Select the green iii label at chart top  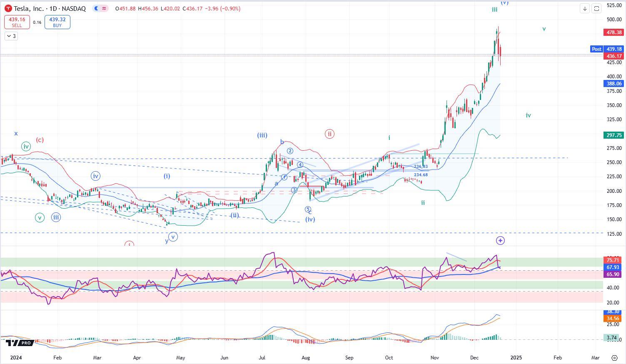494,9
